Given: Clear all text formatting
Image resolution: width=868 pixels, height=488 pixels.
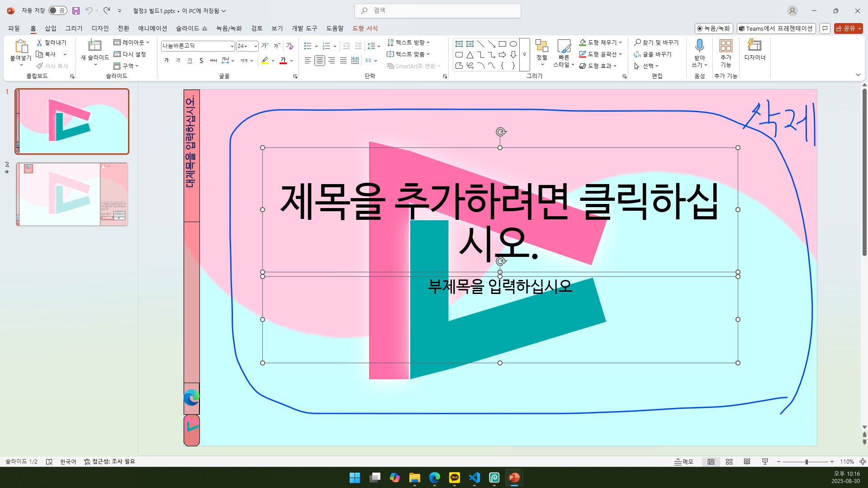Looking at the screenshot, I should 290,46.
